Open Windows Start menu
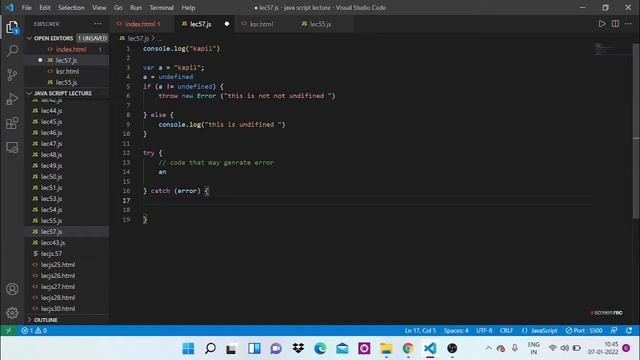 (188, 348)
